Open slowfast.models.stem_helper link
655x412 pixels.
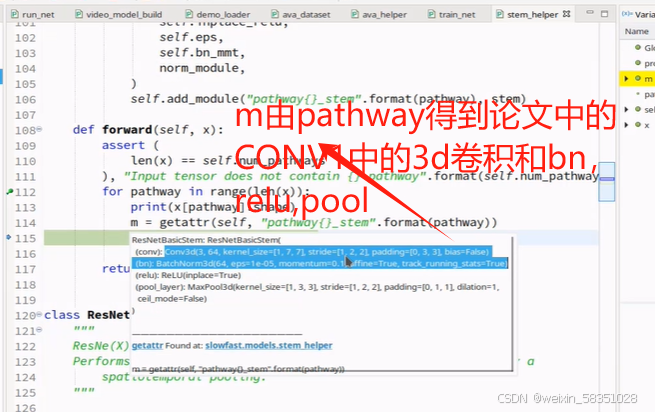[269, 346]
